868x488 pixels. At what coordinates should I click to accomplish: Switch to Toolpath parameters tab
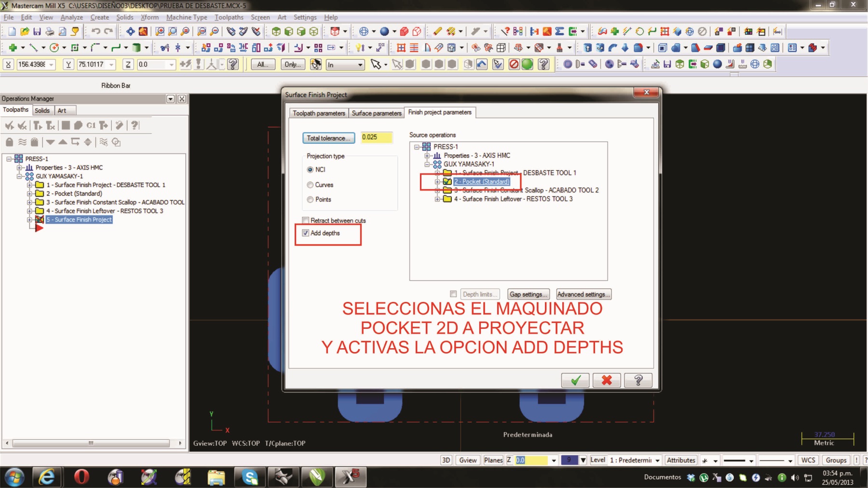coord(319,113)
